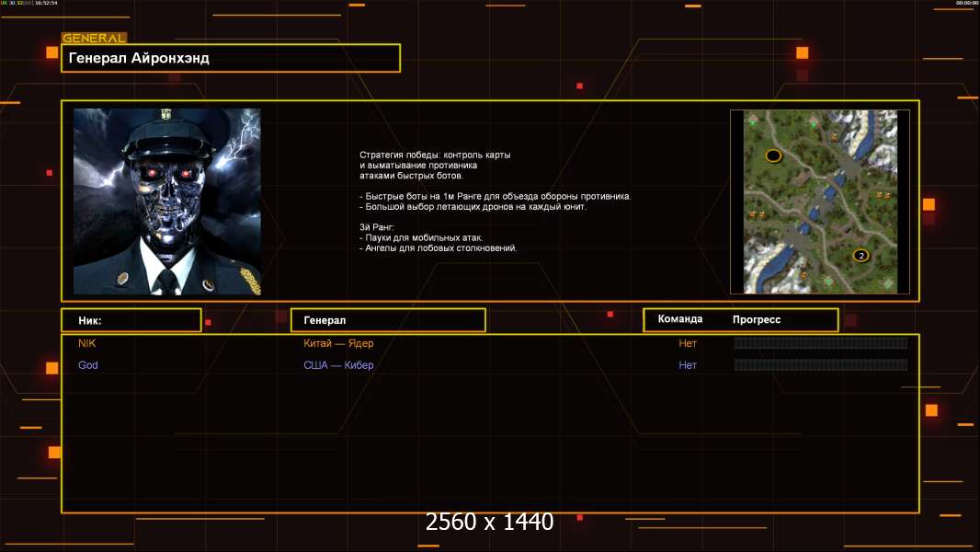Click the Генерал column header
980x552 pixels.
click(388, 320)
